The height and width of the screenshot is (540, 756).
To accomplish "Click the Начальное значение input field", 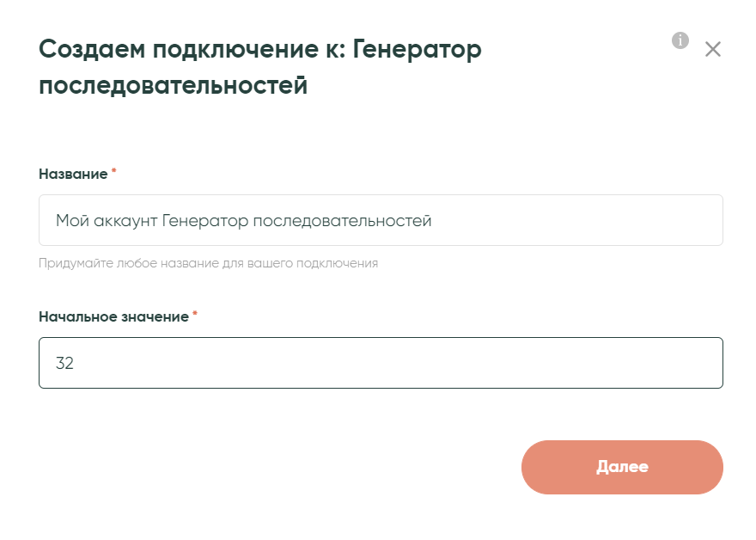I will tap(381, 363).
